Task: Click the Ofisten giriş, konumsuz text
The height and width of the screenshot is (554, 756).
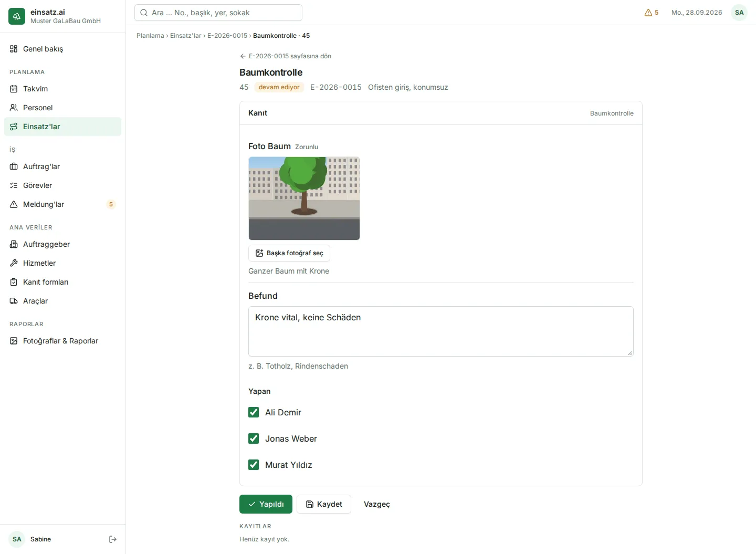Action: click(x=408, y=87)
